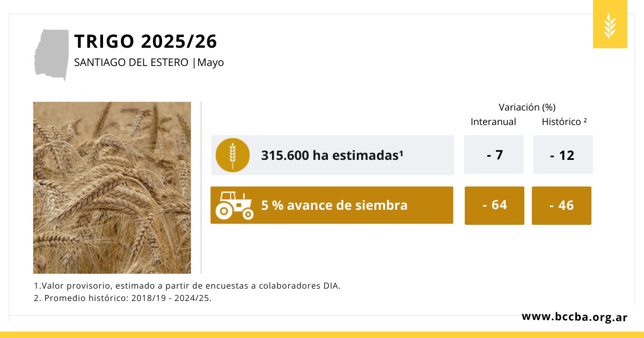Click the yellow bottom border bar

[x=322, y=335]
